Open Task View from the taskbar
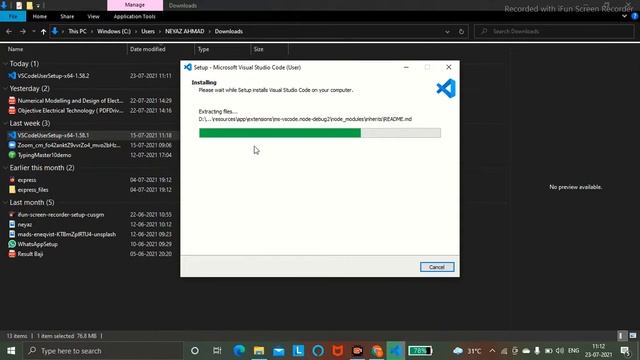640x360 pixels. point(217,351)
